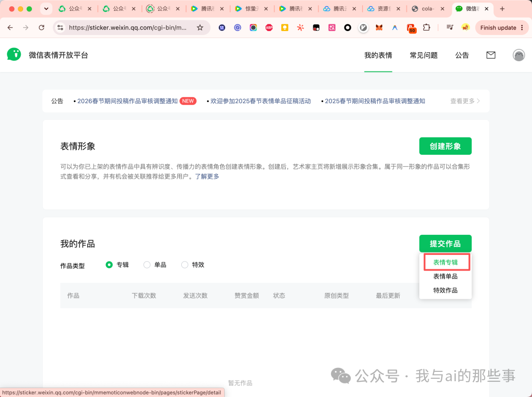Open the Extensions puzzle piece menu
532x397 pixels.
point(427,28)
